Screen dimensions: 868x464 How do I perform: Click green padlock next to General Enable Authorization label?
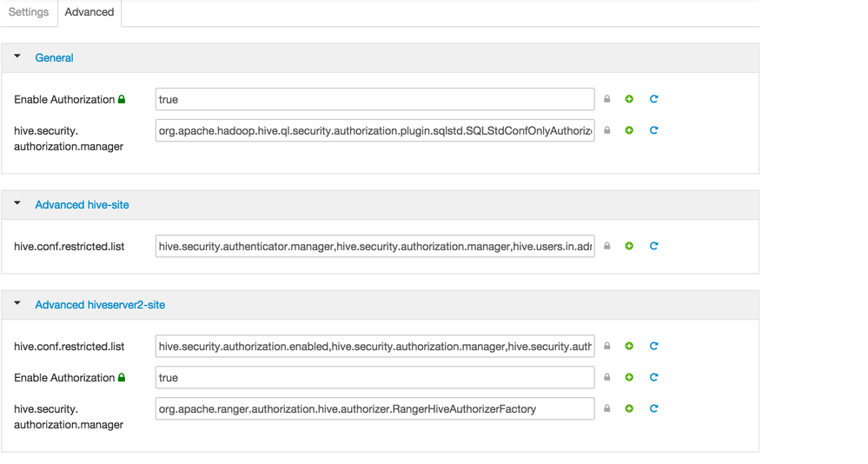coord(122,99)
